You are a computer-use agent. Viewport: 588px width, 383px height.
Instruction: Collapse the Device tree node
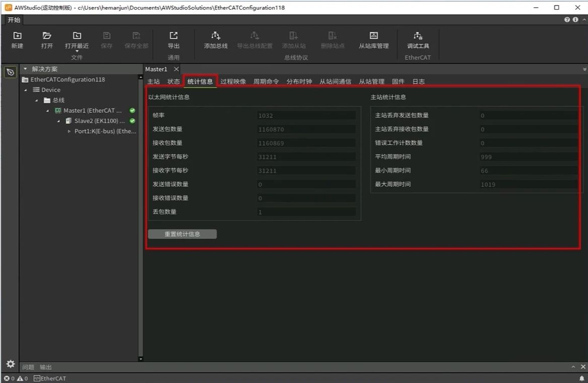(26, 90)
